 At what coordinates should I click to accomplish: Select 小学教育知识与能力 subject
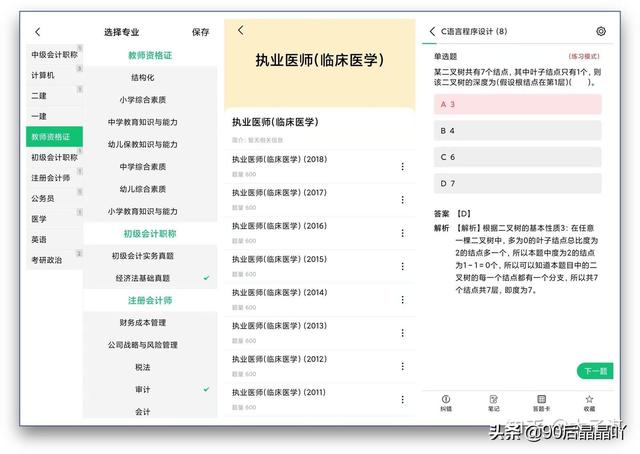150,211
